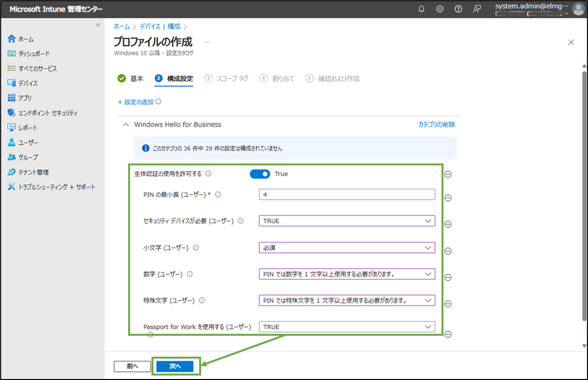Image resolution: width=588 pixels, height=380 pixels.
Task: Collapse the sidebar with the double chevron
Action: pos(98,25)
